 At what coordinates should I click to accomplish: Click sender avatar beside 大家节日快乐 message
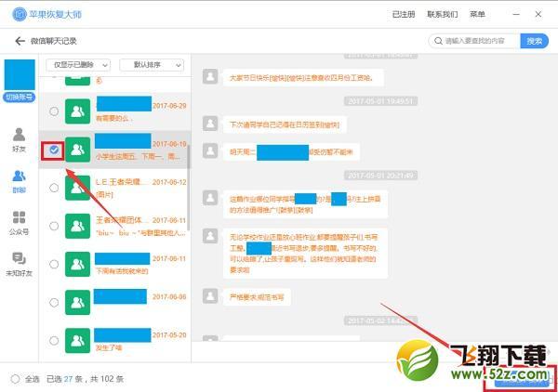pyautogui.click(x=210, y=76)
